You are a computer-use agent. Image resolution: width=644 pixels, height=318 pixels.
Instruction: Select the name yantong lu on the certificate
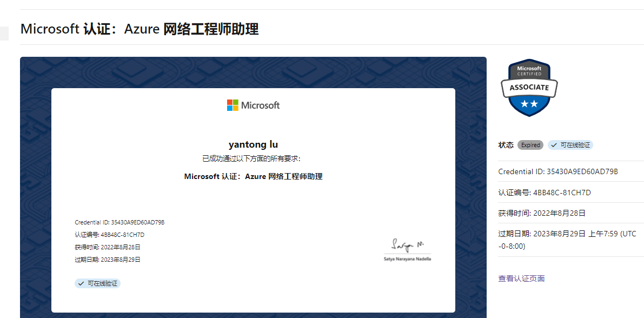(253, 144)
